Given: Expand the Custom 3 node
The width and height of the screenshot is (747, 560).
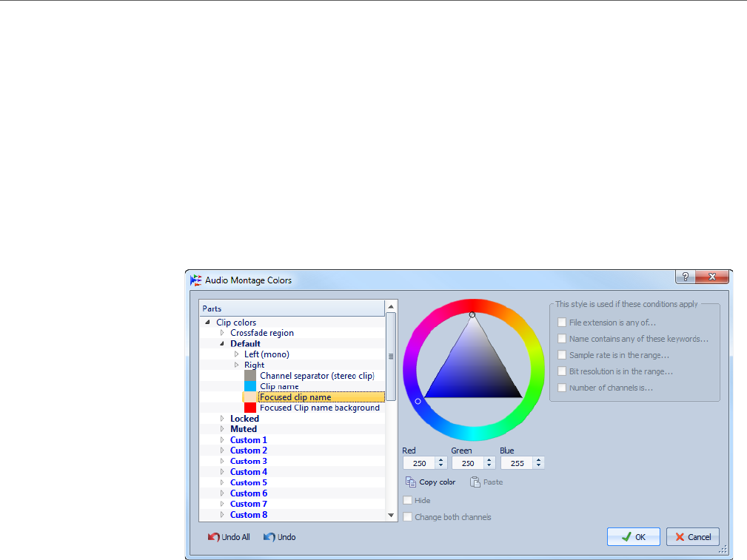Looking at the screenshot, I should coord(222,461).
